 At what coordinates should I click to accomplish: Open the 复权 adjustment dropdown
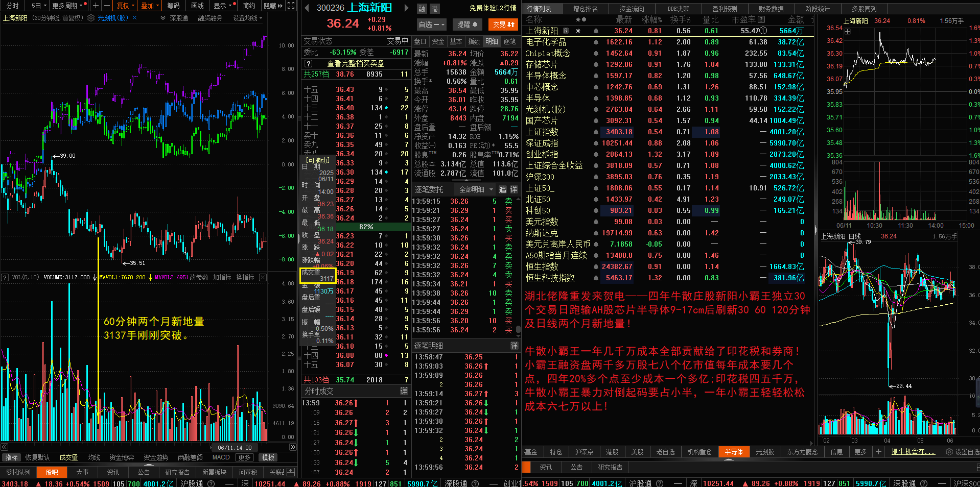click(x=125, y=6)
